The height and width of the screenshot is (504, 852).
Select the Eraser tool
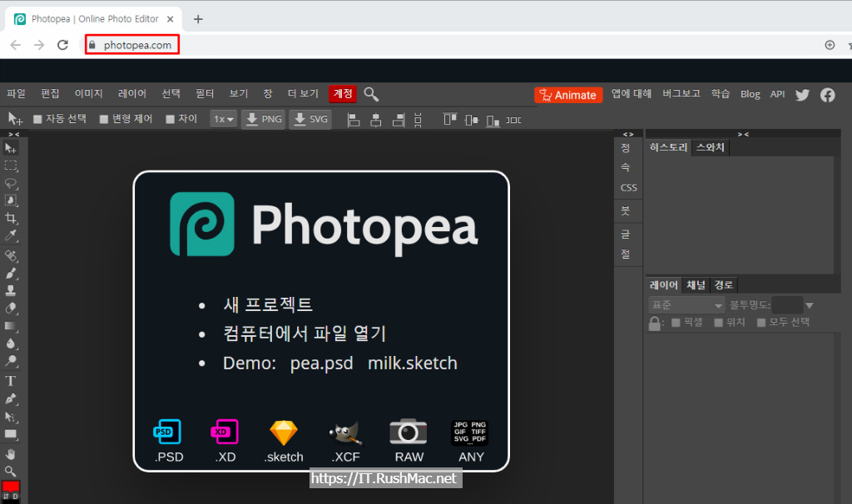[11, 308]
